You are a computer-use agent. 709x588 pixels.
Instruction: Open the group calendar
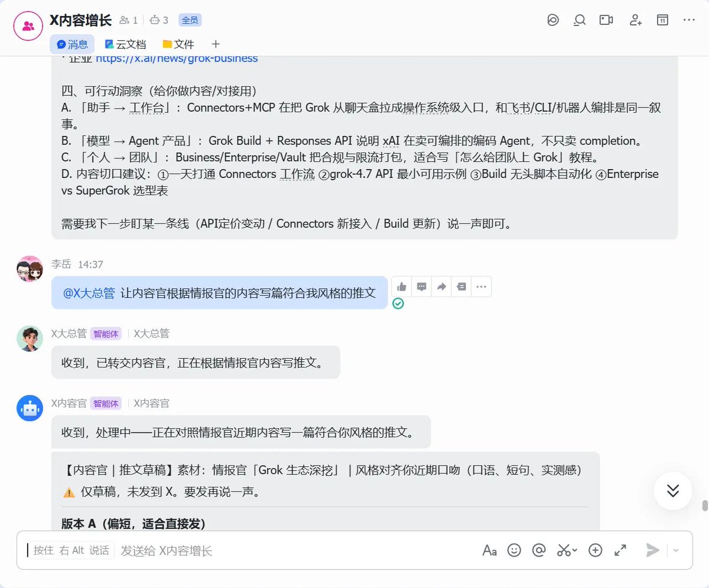point(662,20)
